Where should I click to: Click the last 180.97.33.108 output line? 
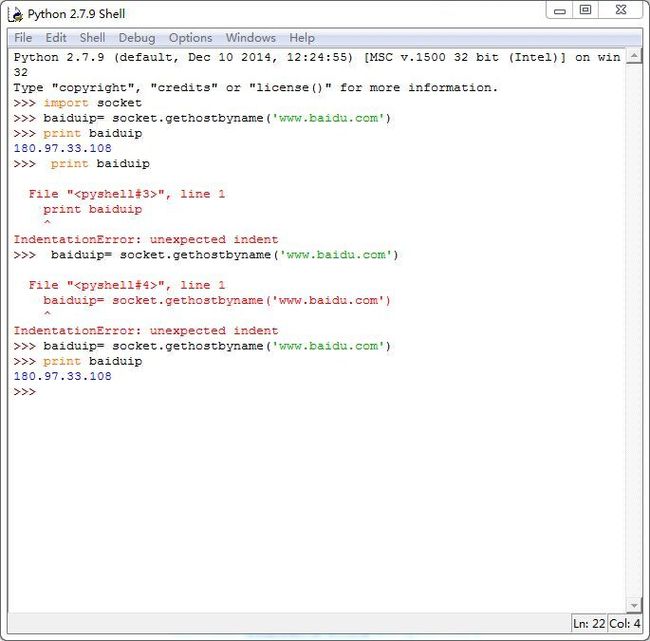coord(63,376)
